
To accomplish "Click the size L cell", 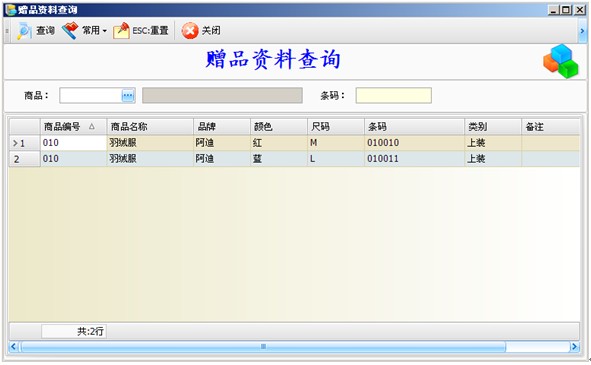I will (336, 159).
